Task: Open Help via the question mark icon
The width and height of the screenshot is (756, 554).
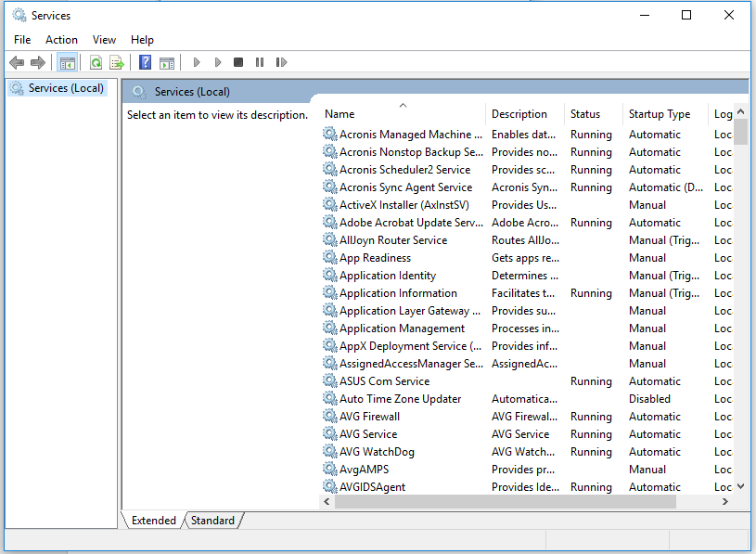Action: tap(145, 63)
